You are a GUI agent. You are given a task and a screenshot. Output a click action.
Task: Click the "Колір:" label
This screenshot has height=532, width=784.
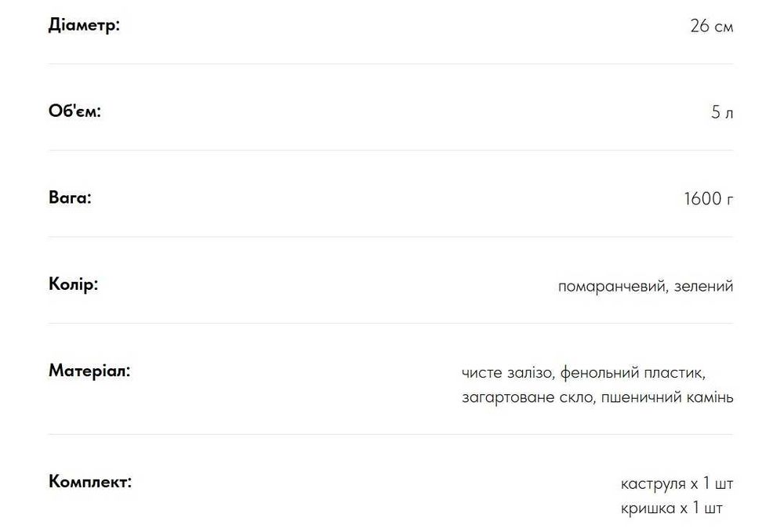tap(73, 284)
